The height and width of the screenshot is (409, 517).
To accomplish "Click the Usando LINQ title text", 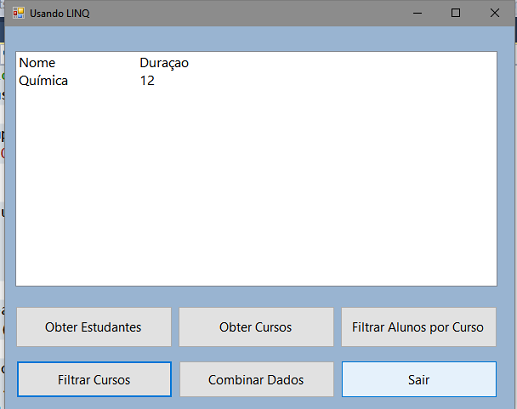I will click(60, 13).
